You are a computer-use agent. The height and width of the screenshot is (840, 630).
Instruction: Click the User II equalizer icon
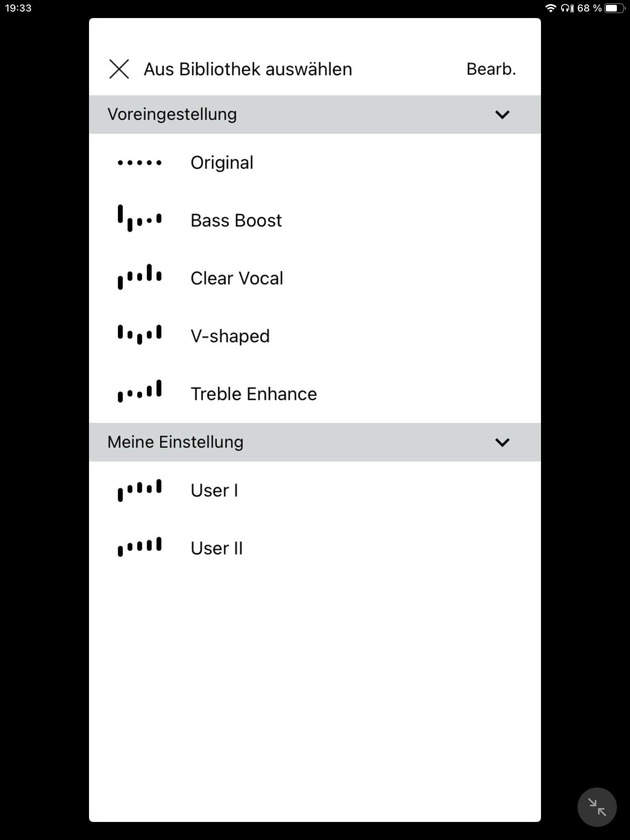point(139,547)
